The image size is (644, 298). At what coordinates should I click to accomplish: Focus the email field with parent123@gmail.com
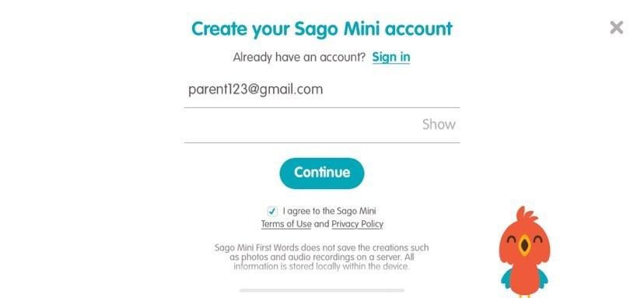(321, 90)
